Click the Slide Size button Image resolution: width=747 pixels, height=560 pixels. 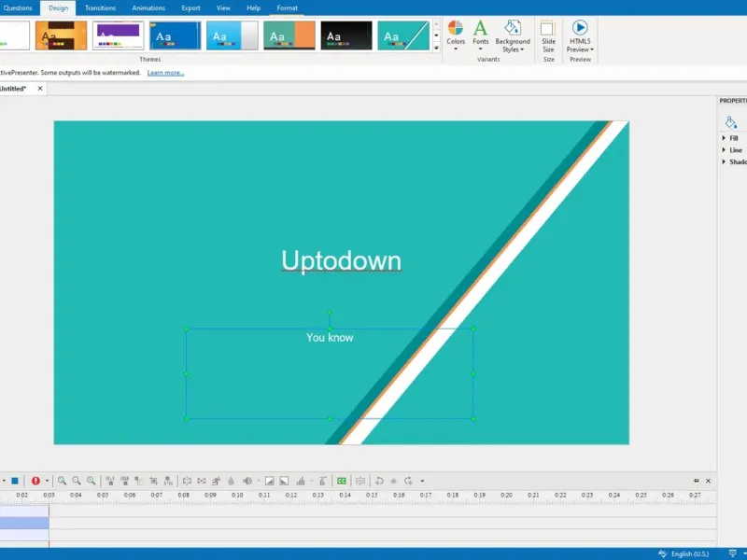(548, 36)
